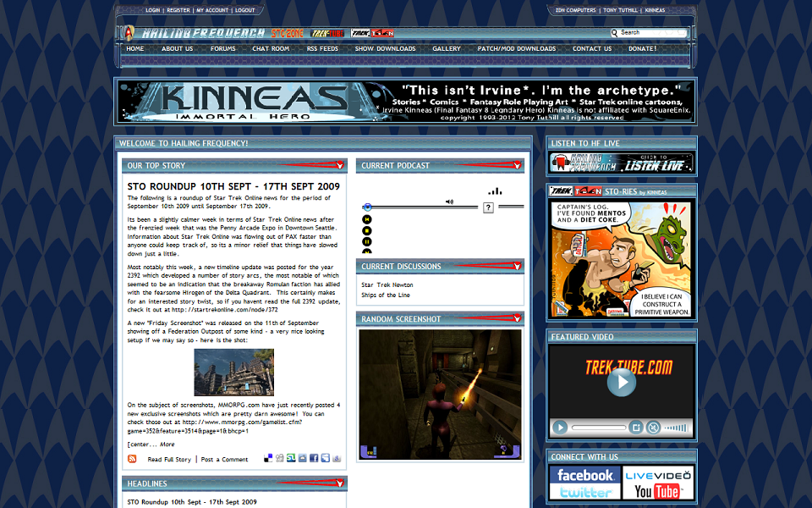812x508 pixels.
Task: Mute the featured video player
Action: (654, 428)
